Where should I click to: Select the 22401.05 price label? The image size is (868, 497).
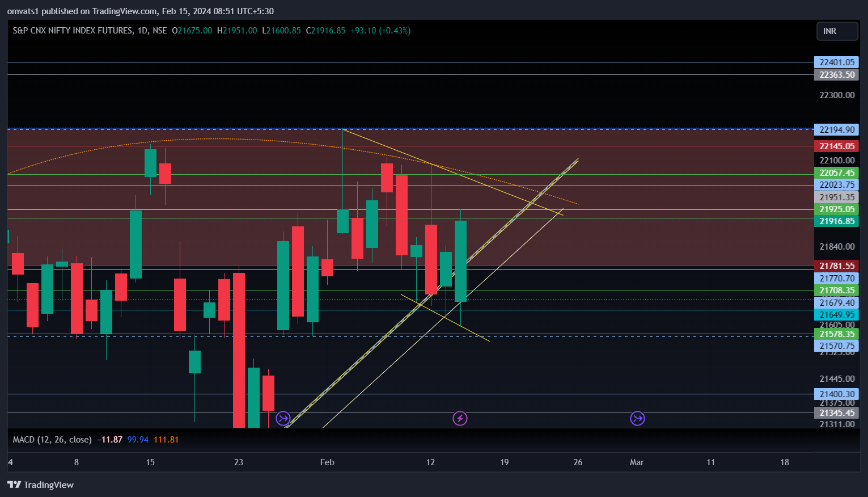pyautogui.click(x=836, y=62)
